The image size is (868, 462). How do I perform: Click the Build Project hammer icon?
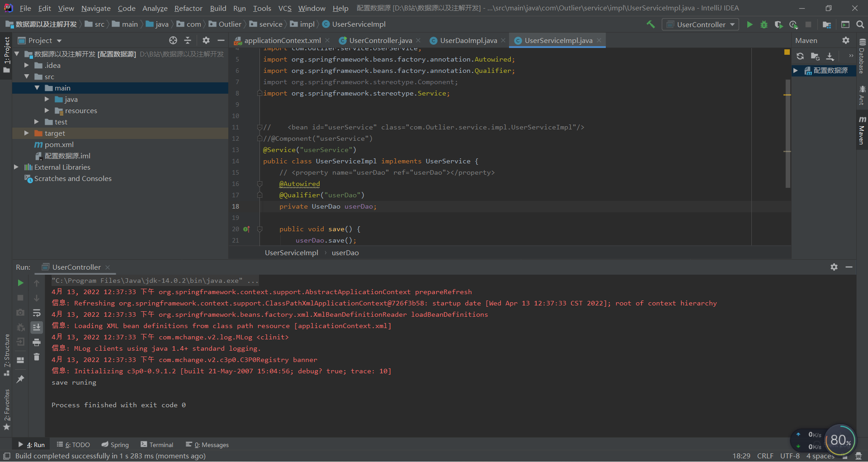(x=651, y=24)
